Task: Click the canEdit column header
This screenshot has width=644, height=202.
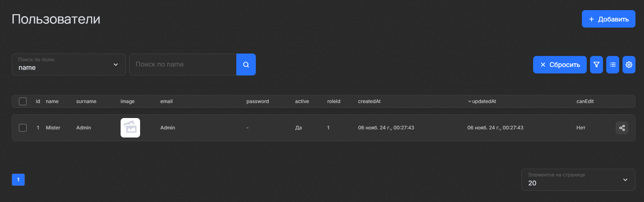Action: (585, 101)
